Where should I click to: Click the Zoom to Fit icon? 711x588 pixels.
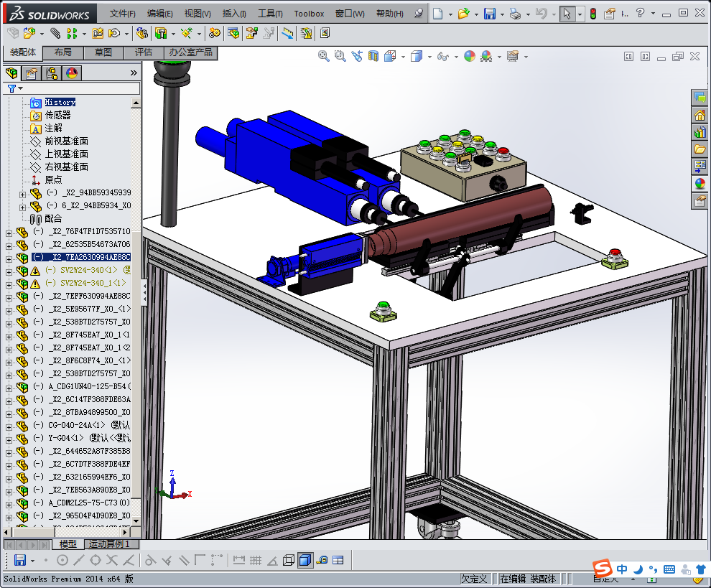323,56
